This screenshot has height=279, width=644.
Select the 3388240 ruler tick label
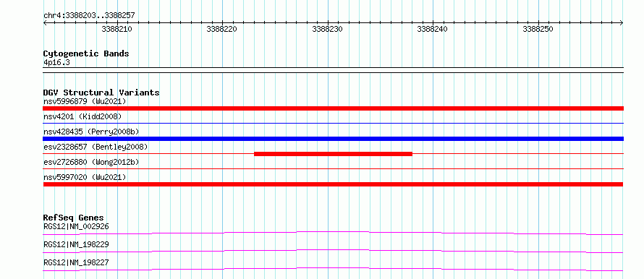tap(433, 29)
